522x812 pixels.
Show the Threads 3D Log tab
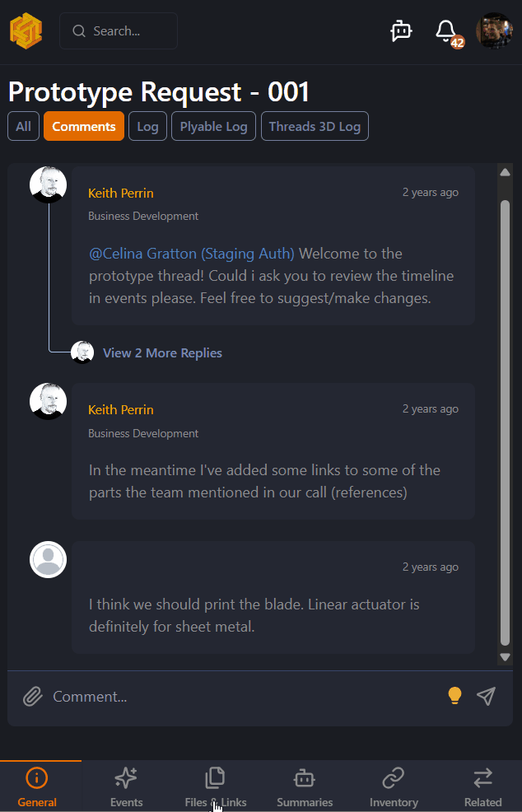[315, 127]
